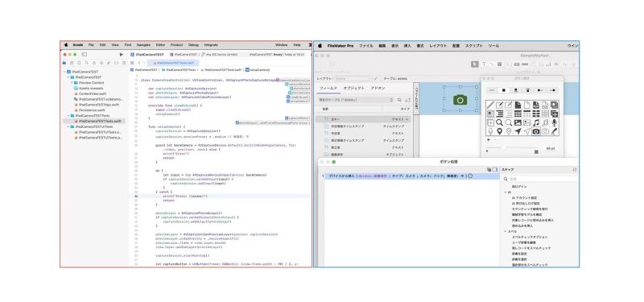Click the search icon in the fields panel
This screenshot has width=644, height=302.
coord(399,100)
